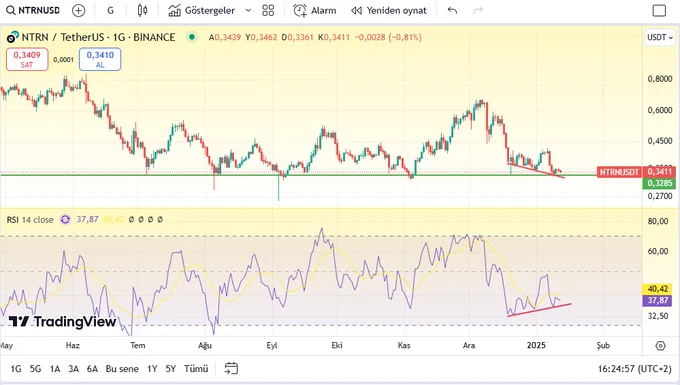Click RSI 14 close indicator title
Screen dimensions: 680x385
(x=30, y=220)
